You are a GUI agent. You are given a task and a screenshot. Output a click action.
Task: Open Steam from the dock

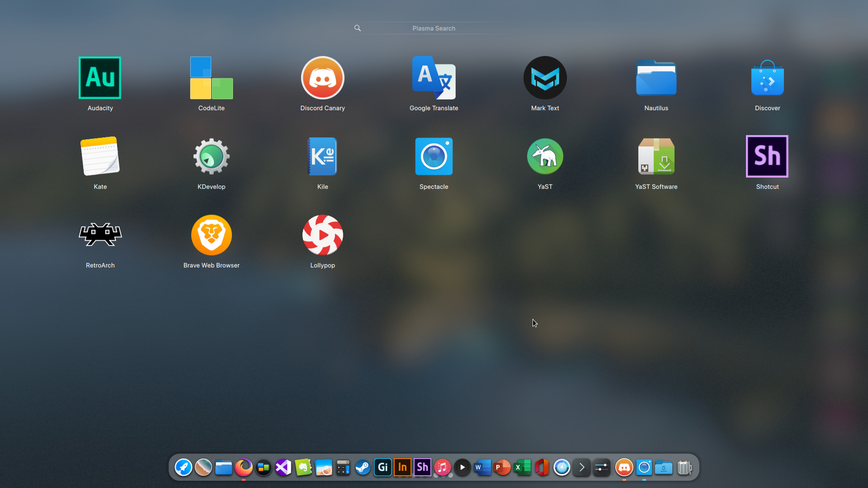[363, 467]
